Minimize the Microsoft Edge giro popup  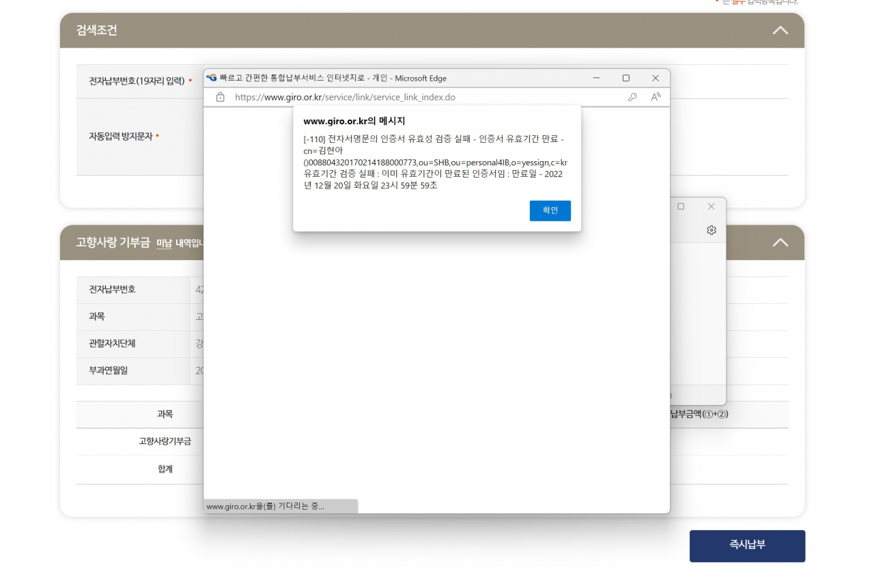(x=596, y=78)
